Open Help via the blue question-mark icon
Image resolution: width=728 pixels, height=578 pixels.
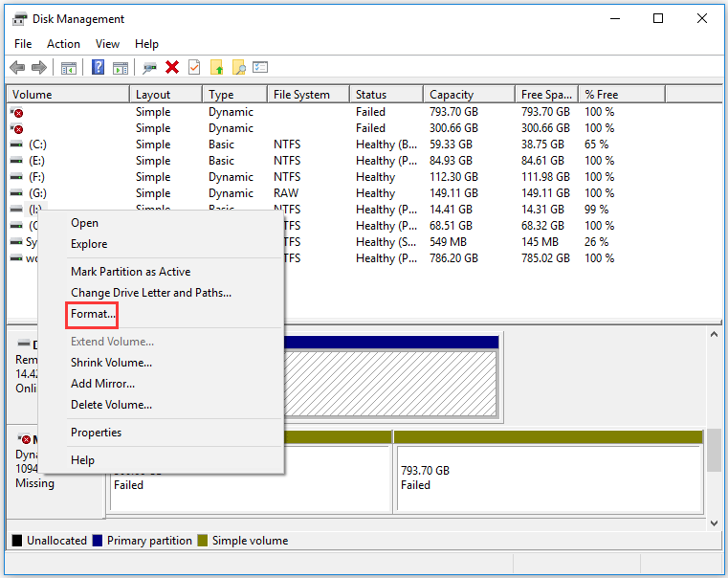coord(98,67)
